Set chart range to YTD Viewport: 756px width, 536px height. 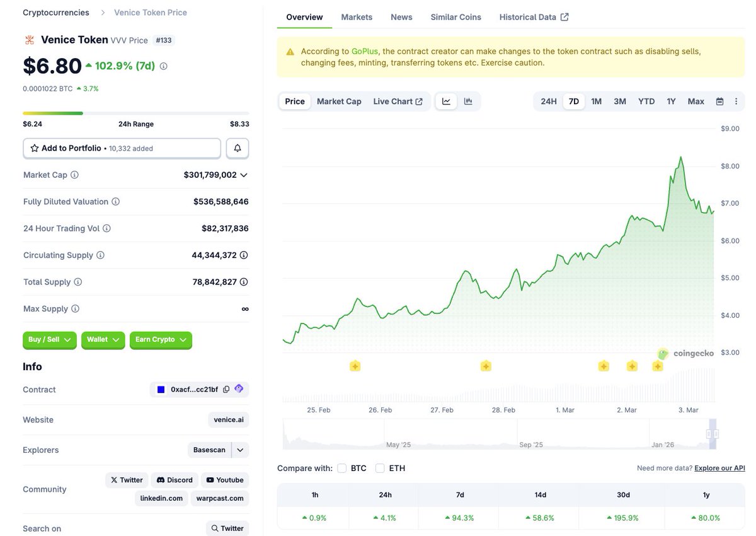point(646,102)
